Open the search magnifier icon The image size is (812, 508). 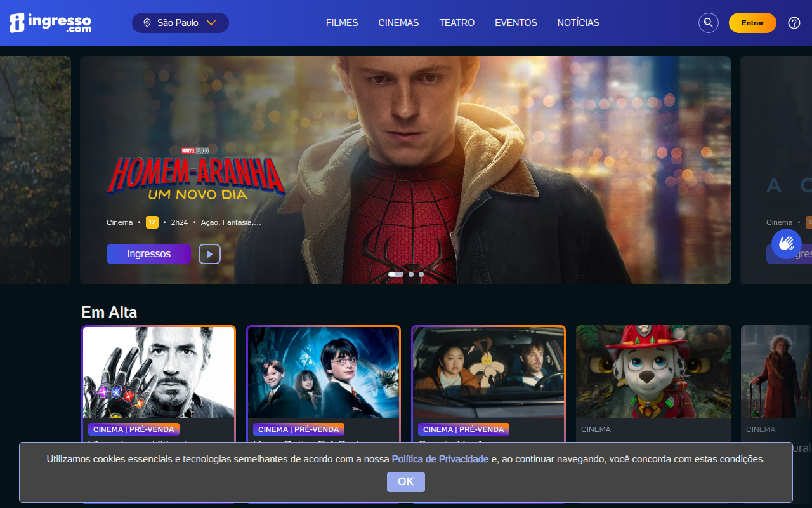click(x=709, y=23)
